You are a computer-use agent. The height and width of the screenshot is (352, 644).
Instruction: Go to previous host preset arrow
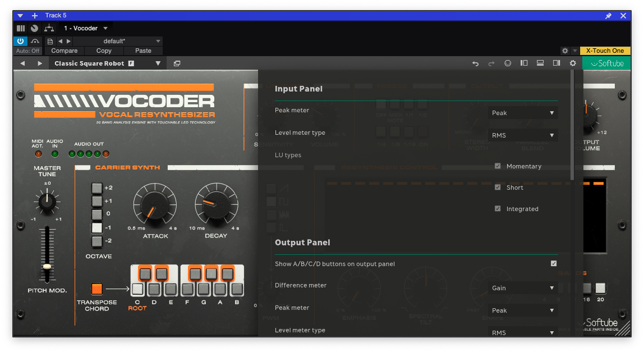[61, 41]
